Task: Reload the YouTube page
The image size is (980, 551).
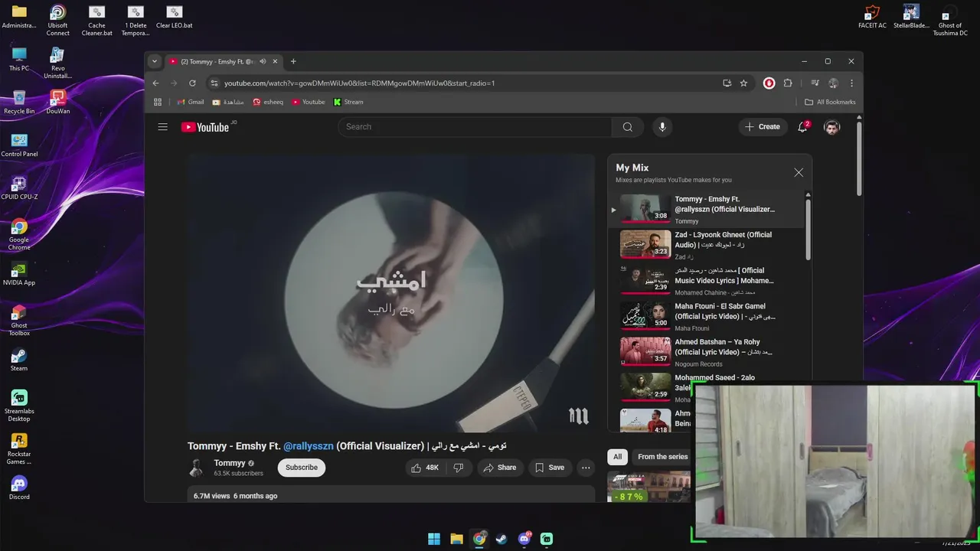Action: tap(192, 83)
